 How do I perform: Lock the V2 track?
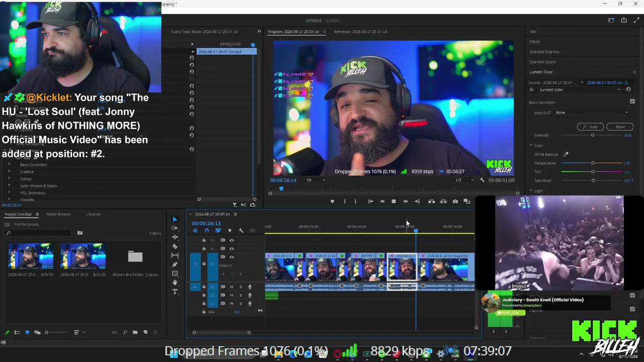pos(204,248)
